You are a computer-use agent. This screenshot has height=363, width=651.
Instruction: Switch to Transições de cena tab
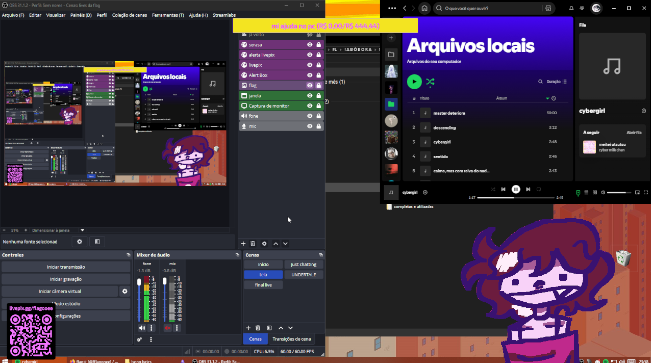(x=291, y=339)
